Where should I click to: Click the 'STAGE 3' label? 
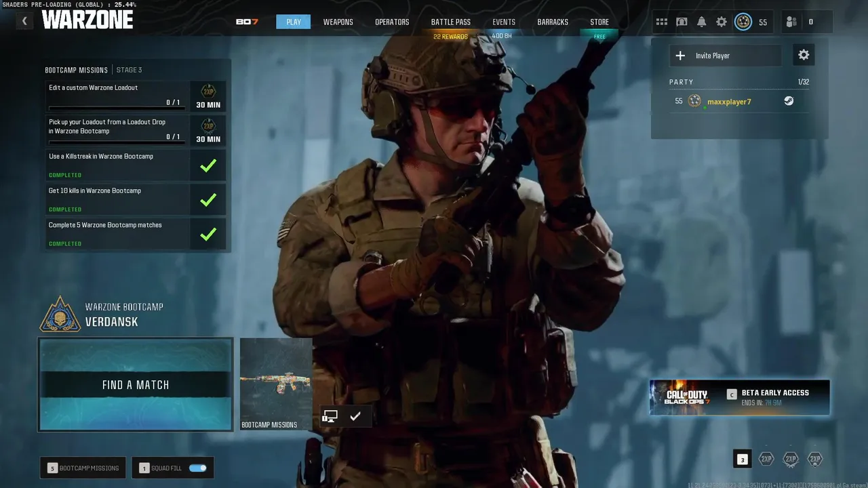129,70
